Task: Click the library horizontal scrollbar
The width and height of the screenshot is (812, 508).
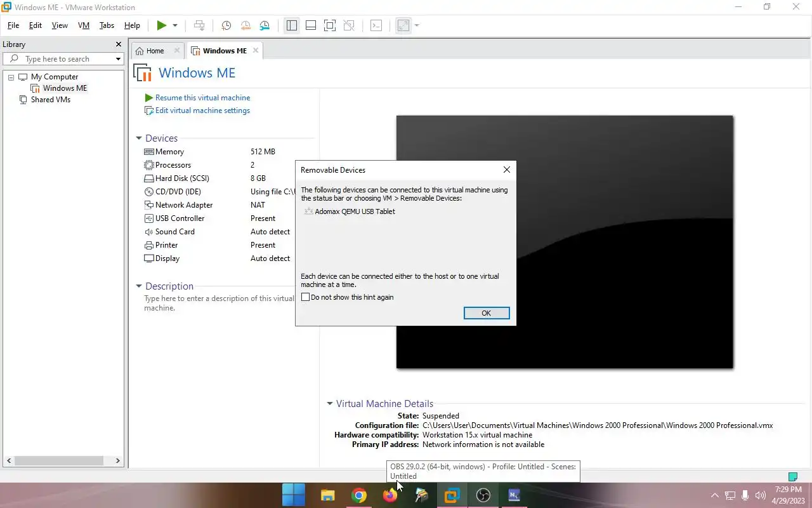Action: pos(60,461)
